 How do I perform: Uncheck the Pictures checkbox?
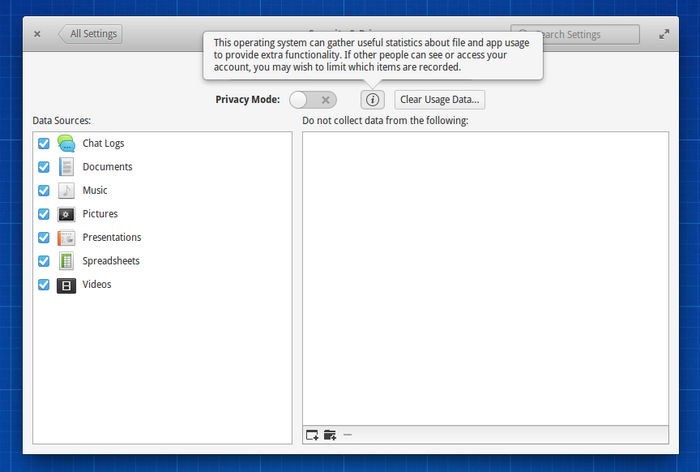pyautogui.click(x=44, y=214)
